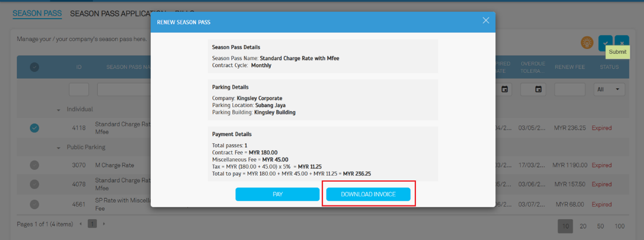The width and height of the screenshot is (644, 240).
Task: Uncheck the row checkbox for ID 4118
Action: 35,128
